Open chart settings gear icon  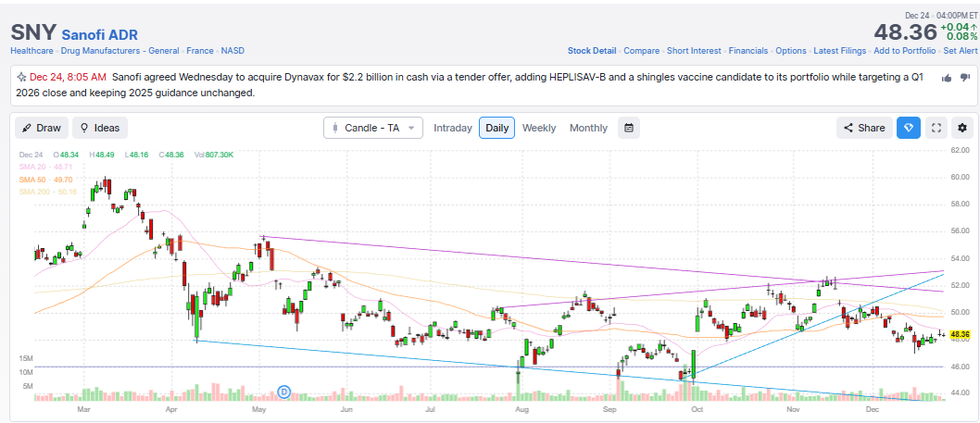coord(961,128)
